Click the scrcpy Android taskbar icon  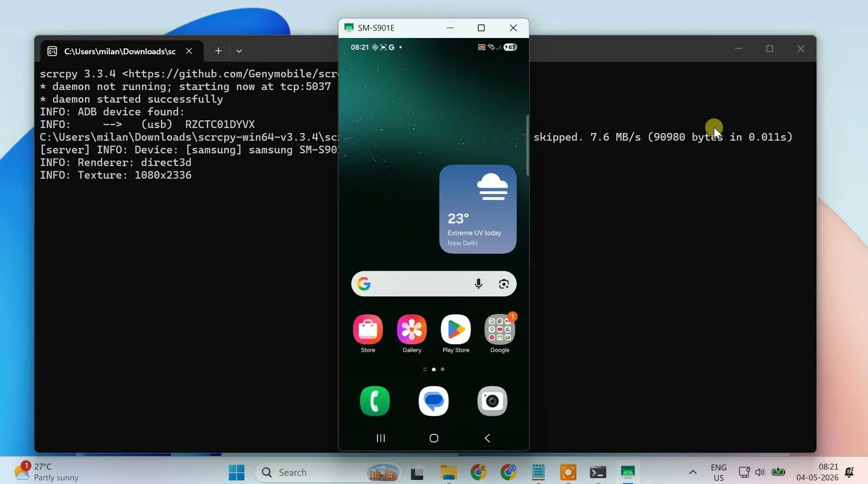tap(628, 473)
